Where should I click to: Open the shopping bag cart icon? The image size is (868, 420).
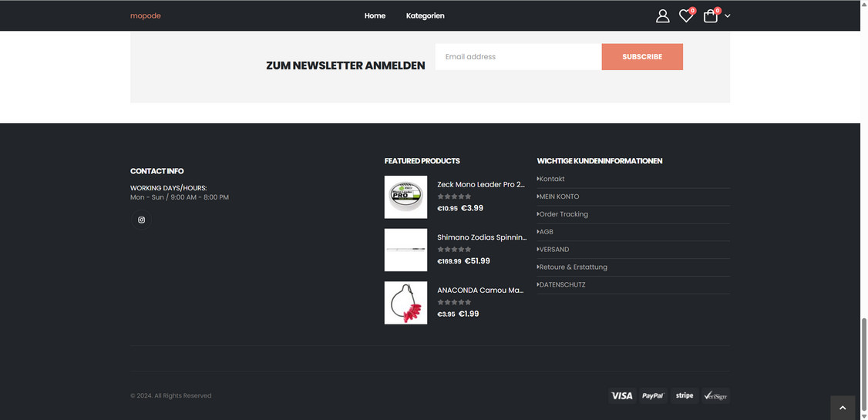711,16
